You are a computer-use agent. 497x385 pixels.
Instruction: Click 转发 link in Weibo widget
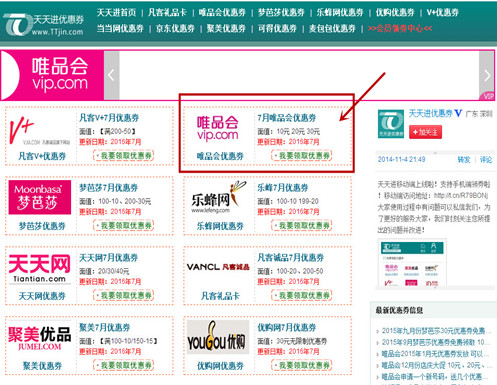(464, 160)
